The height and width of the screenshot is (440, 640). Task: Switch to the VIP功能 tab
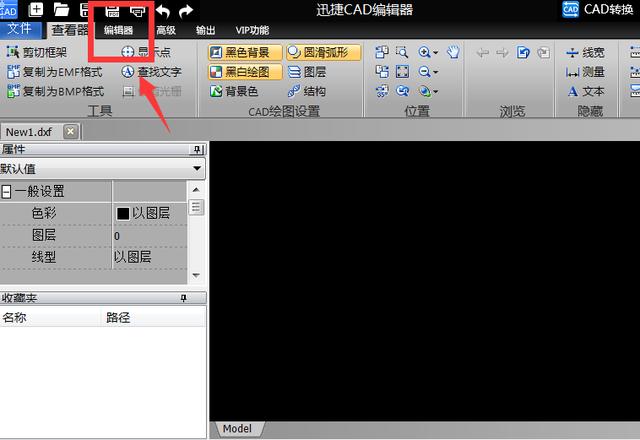point(252,30)
